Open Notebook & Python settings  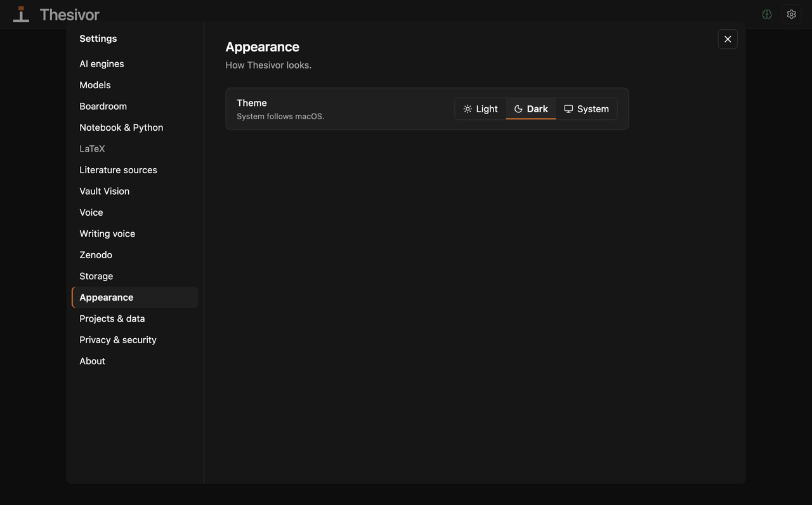(x=134, y=128)
